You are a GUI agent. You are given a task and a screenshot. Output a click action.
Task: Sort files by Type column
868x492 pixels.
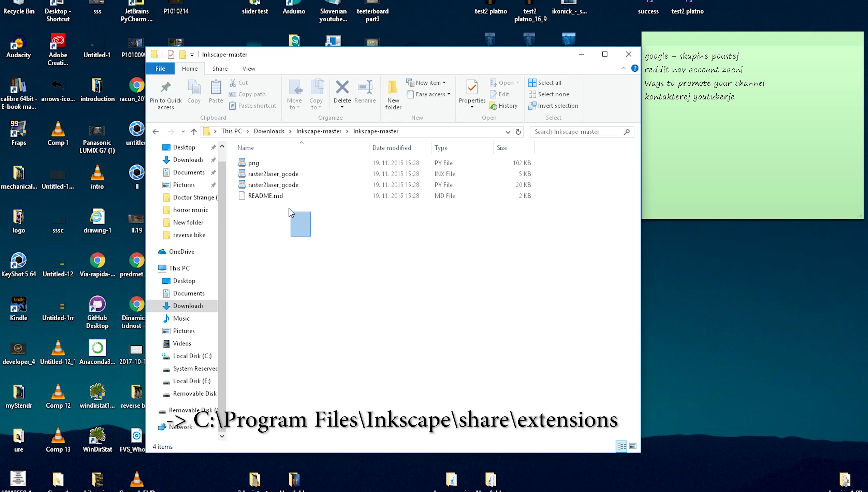coord(462,148)
